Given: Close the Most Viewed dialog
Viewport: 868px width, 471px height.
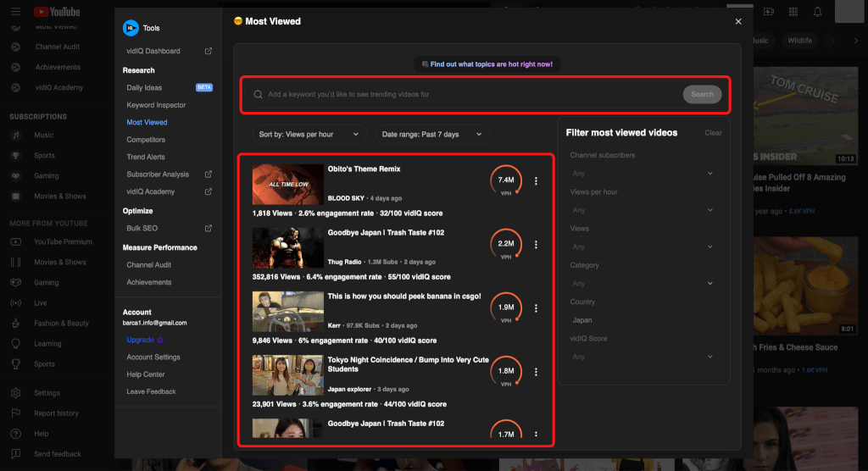Looking at the screenshot, I should (738, 22).
